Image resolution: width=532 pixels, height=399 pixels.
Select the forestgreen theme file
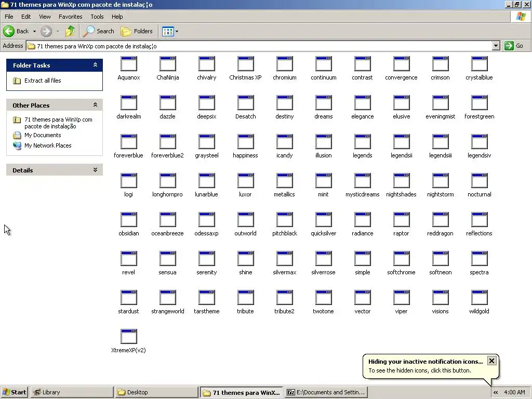pos(479,108)
